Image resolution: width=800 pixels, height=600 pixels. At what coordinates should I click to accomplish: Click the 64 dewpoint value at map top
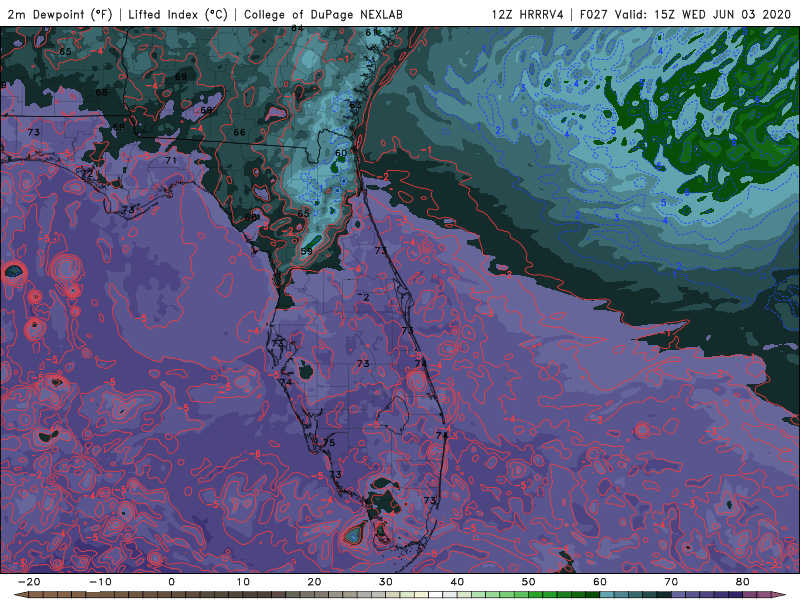pos(297,29)
